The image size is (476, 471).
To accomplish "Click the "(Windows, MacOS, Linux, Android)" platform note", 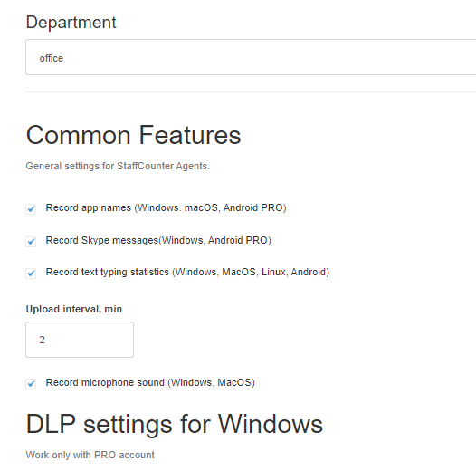I will (251, 272).
